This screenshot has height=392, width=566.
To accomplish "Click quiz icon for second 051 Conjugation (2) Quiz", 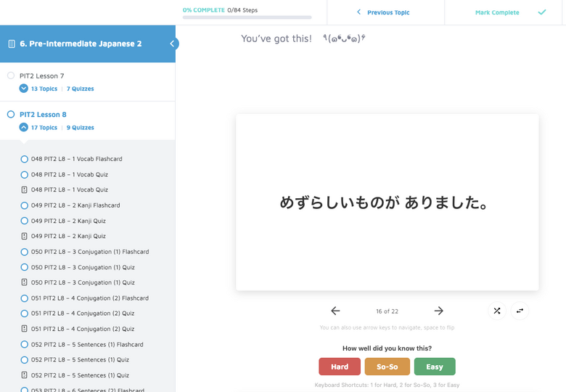I will 24,329.
